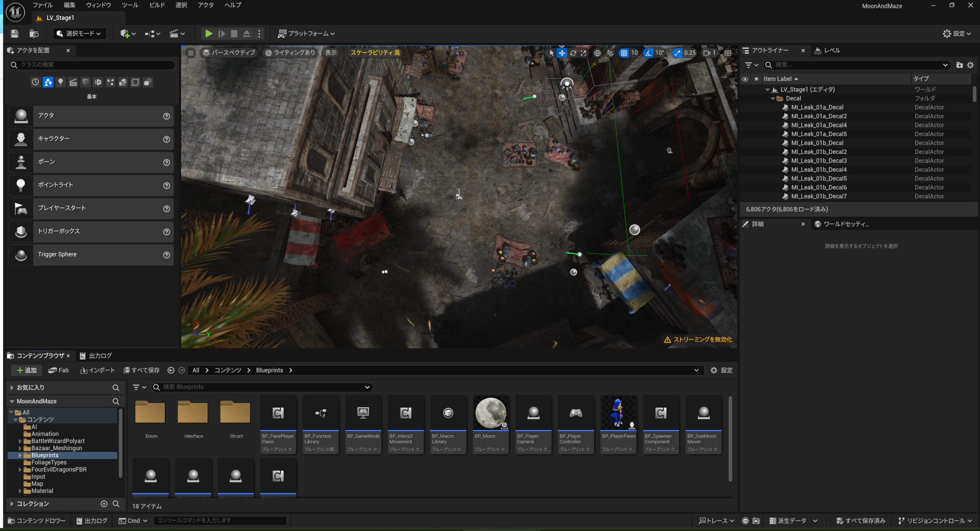This screenshot has height=531, width=980.
Task: Click the maximize viewport layout icon
Action: tap(728, 53)
